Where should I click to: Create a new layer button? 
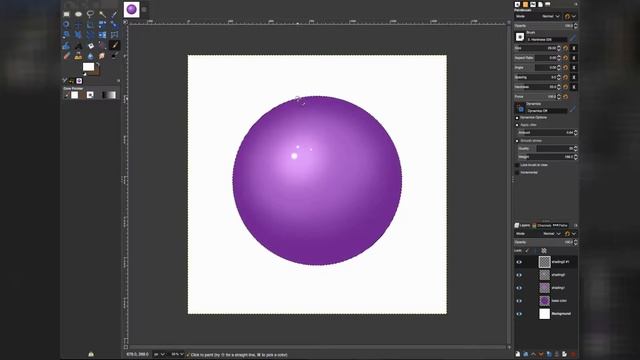[x=518, y=354]
